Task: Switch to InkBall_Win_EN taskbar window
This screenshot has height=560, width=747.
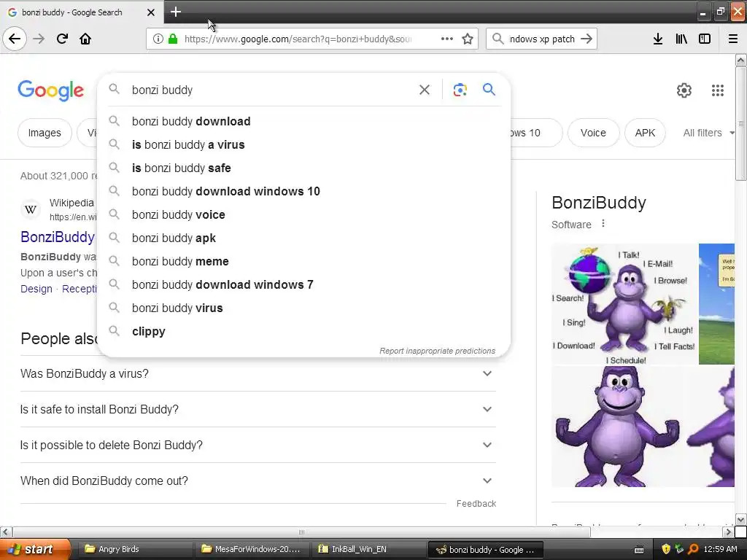Action: tap(368, 549)
